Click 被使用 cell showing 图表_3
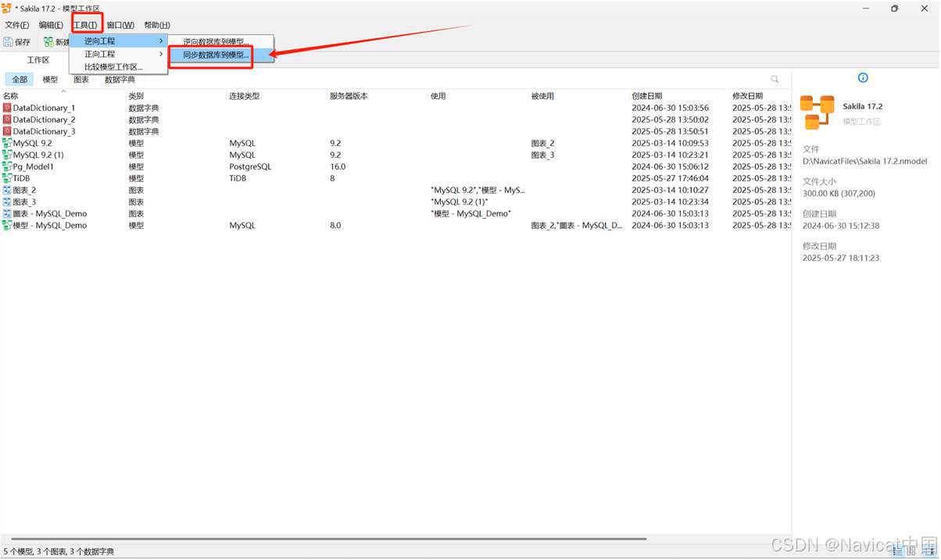Image resolution: width=941 pixels, height=560 pixels. 542,155
